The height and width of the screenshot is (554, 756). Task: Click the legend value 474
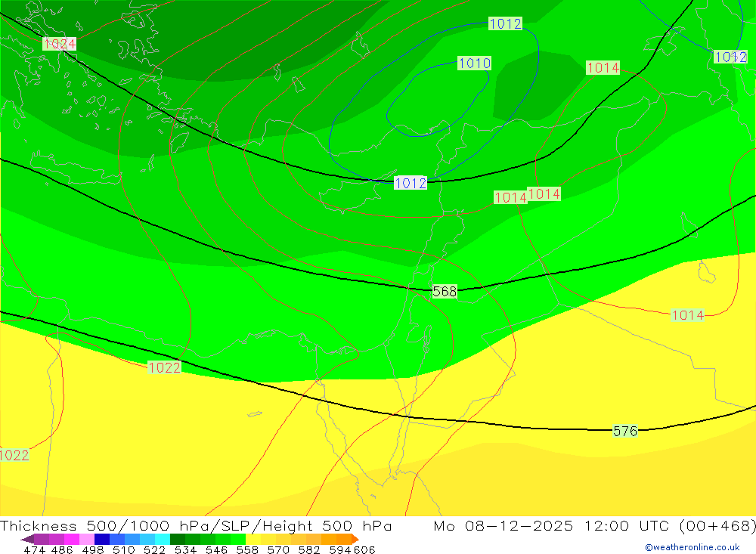tap(34, 549)
